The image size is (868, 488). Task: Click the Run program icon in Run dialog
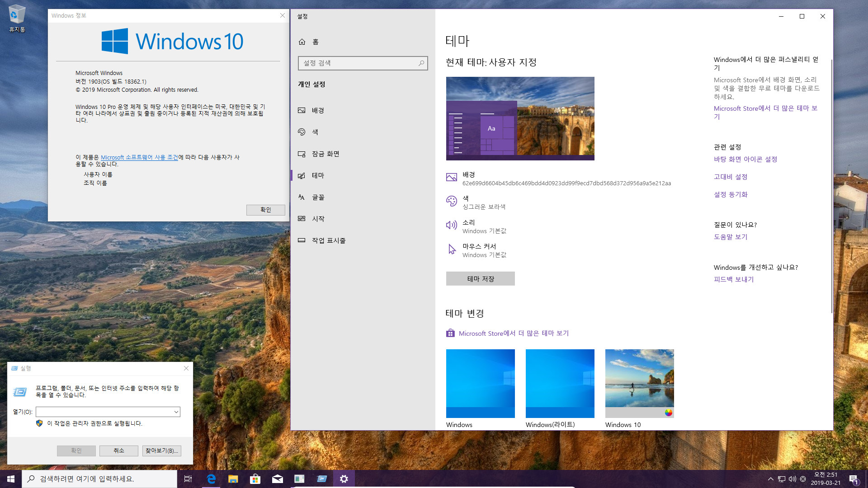pos(20,392)
